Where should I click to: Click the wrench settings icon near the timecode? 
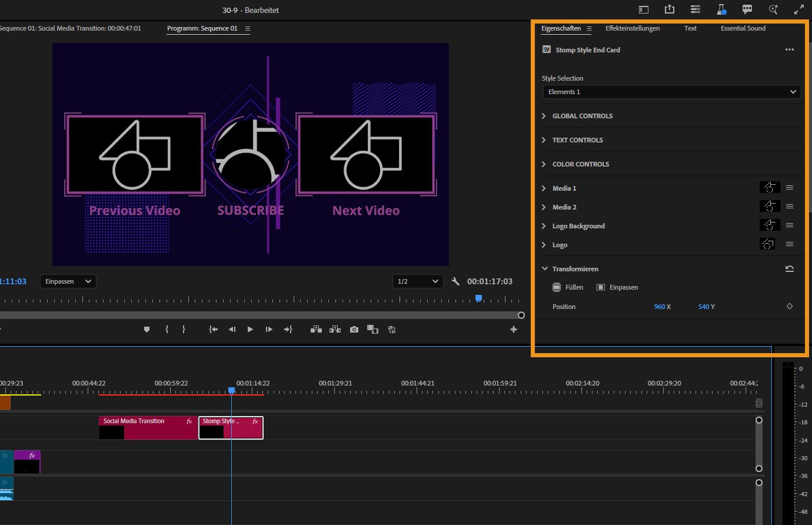click(x=455, y=281)
